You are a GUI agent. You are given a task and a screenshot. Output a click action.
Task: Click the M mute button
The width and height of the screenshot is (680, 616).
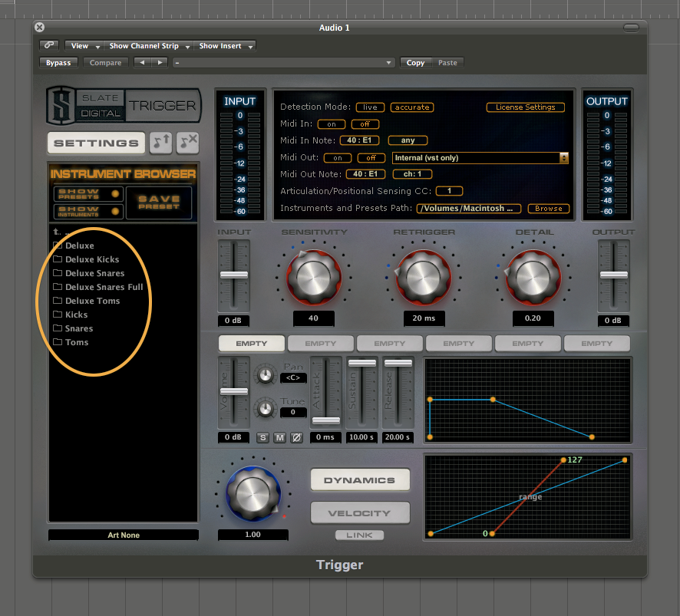coord(279,437)
